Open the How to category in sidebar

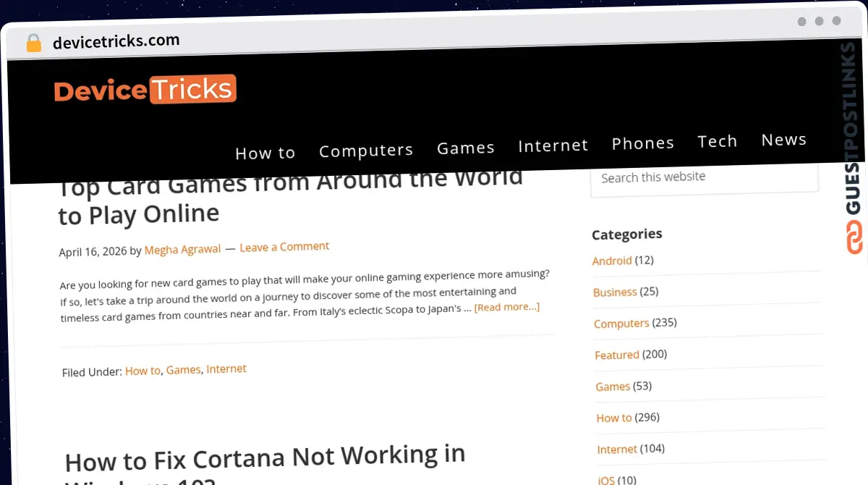614,418
